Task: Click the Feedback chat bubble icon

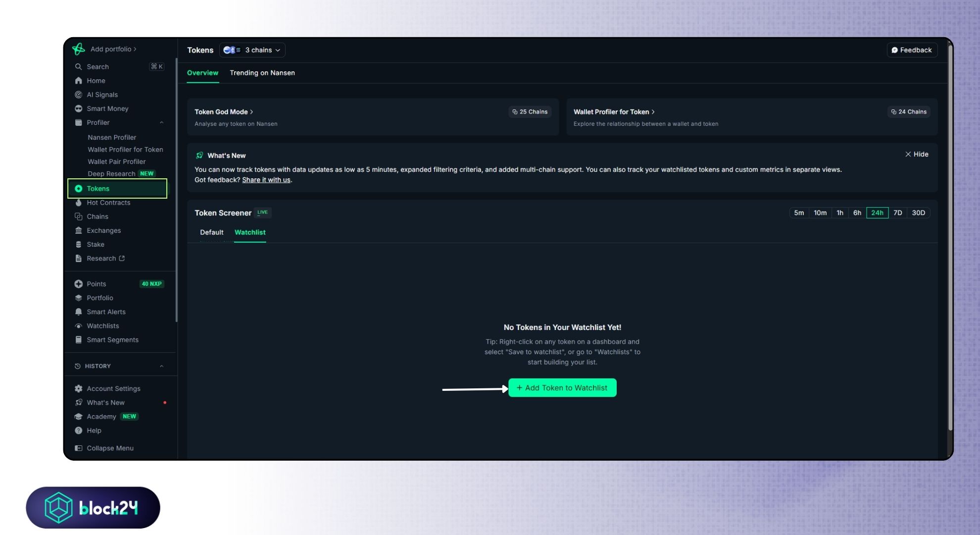Action: (x=894, y=50)
